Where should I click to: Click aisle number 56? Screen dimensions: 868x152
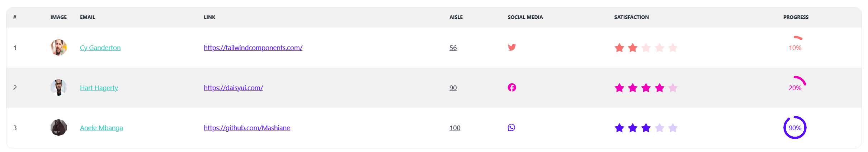[453, 48]
